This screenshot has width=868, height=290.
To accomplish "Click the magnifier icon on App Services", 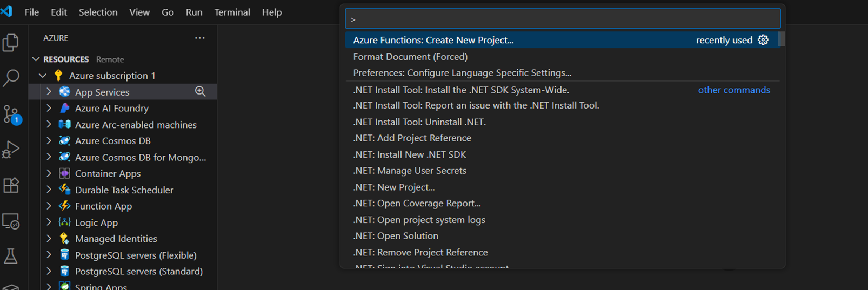I will tap(200, 92).
